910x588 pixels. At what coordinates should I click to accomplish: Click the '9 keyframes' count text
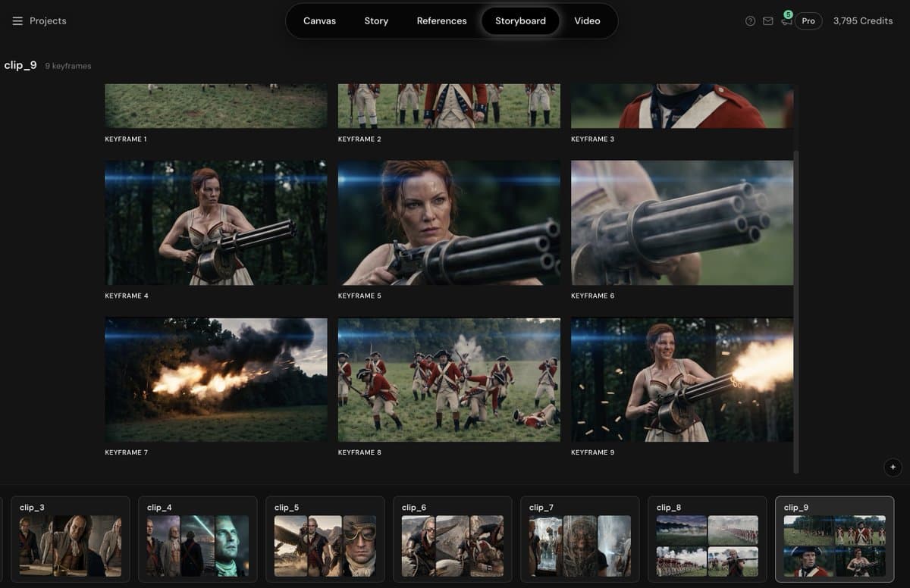tap(68, 67)
